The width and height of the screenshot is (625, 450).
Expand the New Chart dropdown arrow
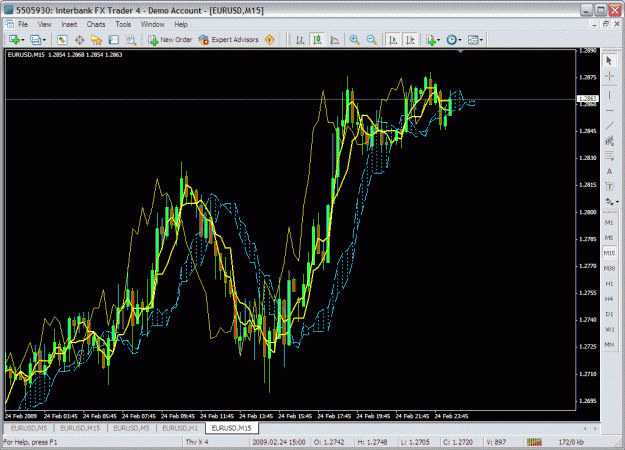click(x=23, y=40)
